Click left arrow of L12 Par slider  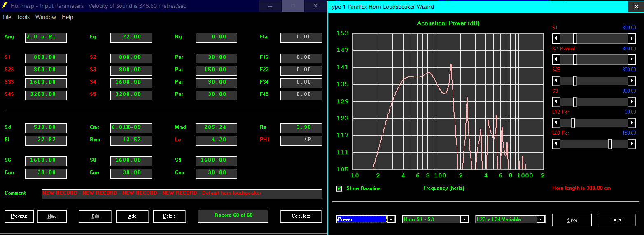pyautogui.click(x=556, y=123)
